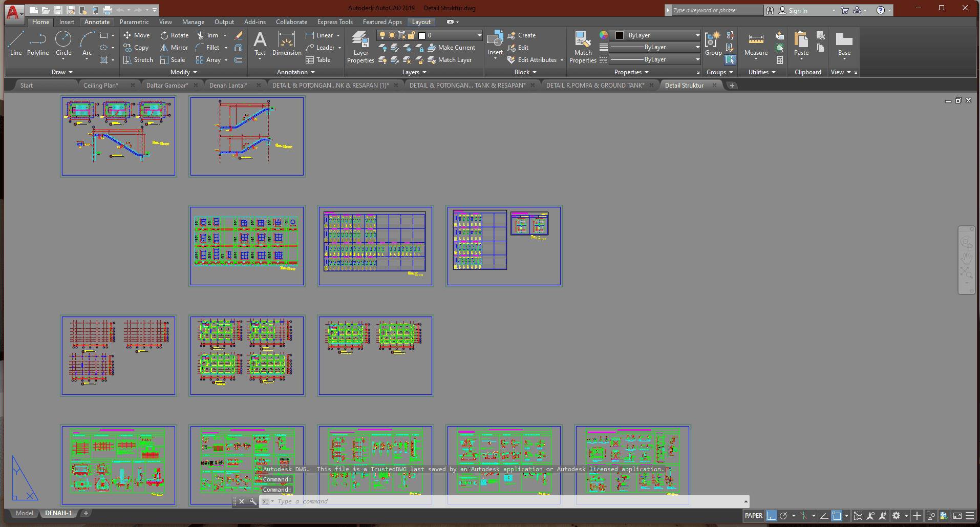Open the Annotate ribbon tab
The width and height of the screenshot is (980, 527).
point(97,22)
